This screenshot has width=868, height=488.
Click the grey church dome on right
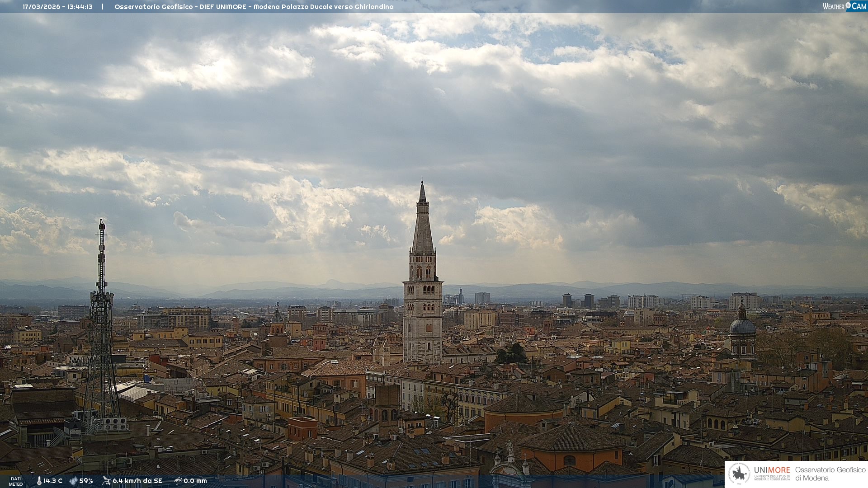pos(742,326)
